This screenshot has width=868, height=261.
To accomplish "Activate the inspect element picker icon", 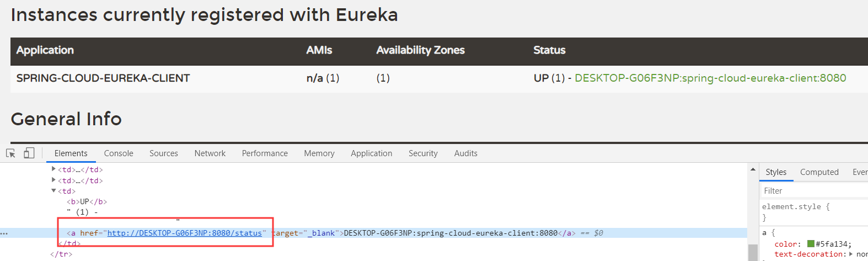I will click(x=10, y=153).
